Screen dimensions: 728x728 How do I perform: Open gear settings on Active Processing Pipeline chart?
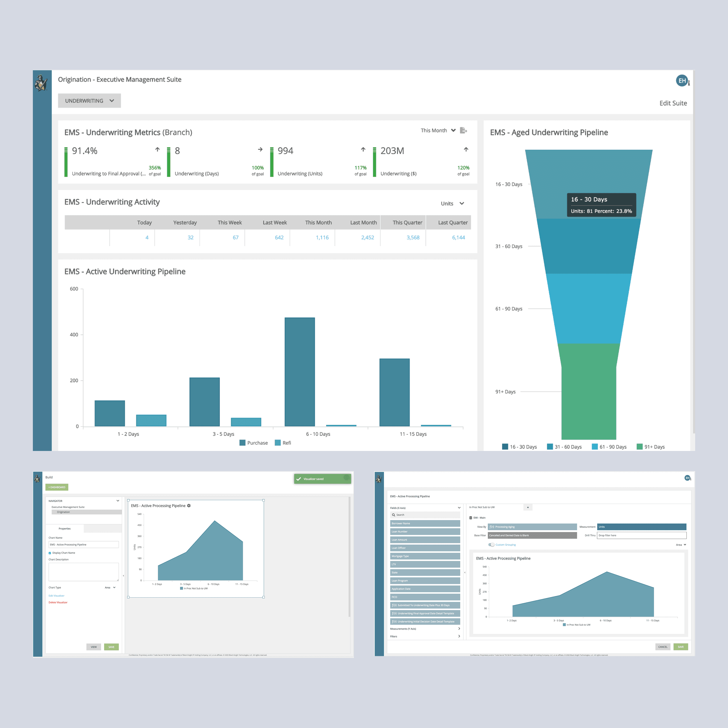(189, 506)
